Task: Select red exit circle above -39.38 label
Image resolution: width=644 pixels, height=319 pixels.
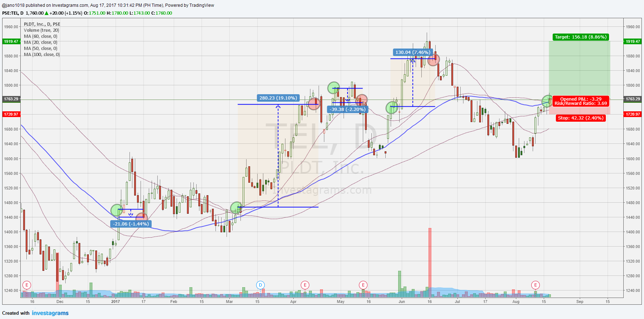Action: tap(361, 100)
